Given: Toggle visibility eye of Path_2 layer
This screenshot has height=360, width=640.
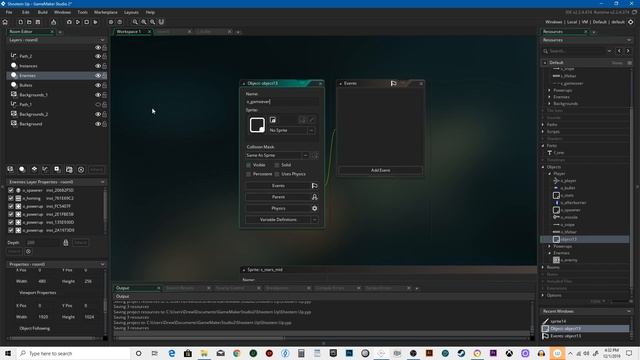Looking at the screenshot, I should point(98,56).
